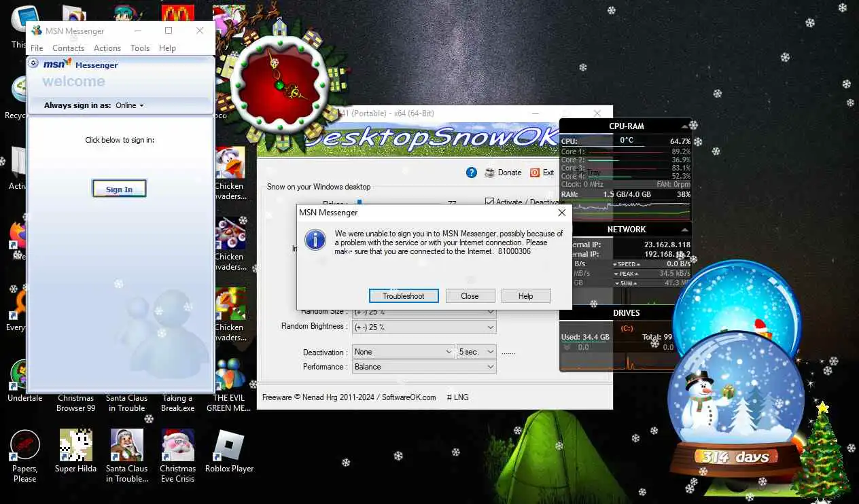Open the 5 sec. dropdown
Screen dimensions: 859x504
477,352
